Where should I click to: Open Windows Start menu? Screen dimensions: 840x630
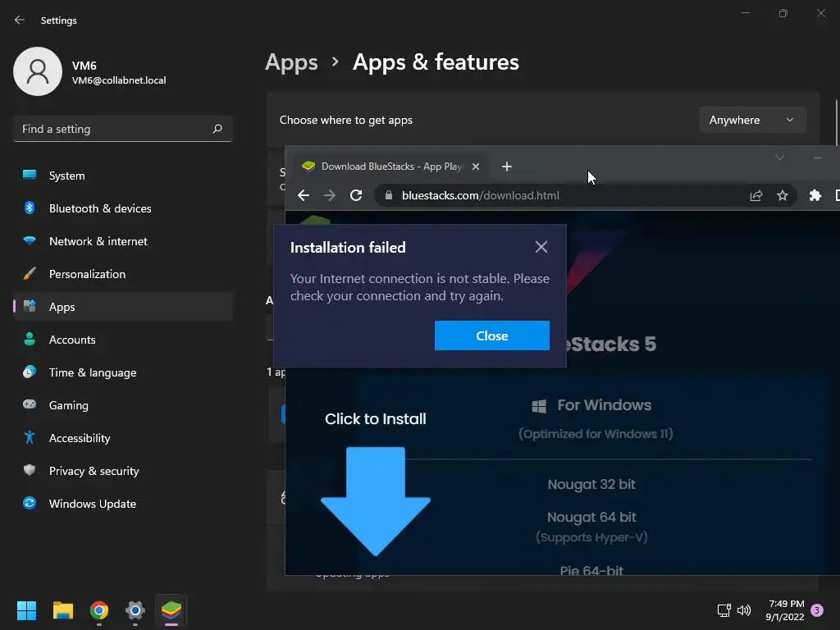click(26, 610)
